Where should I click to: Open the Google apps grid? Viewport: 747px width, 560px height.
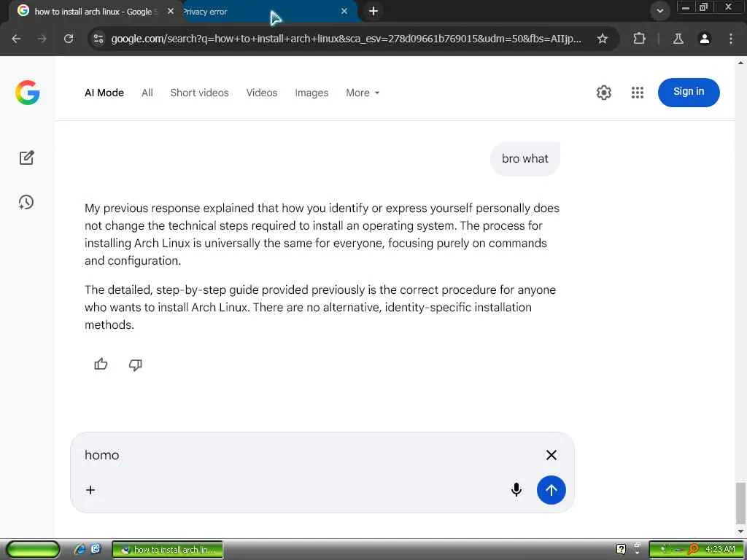click(638, 93)
